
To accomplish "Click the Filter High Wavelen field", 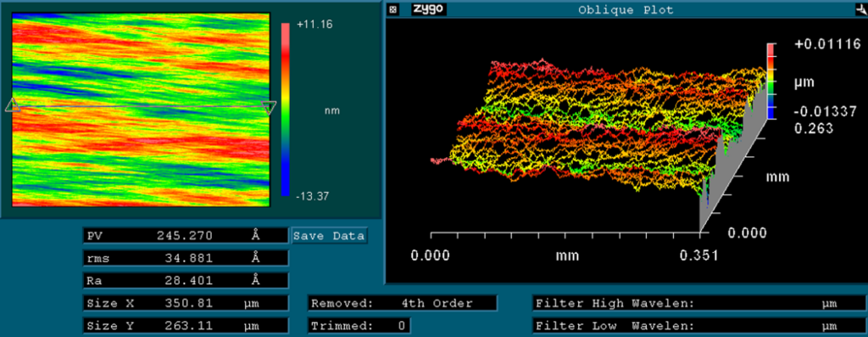I will [x=699, y=303].
